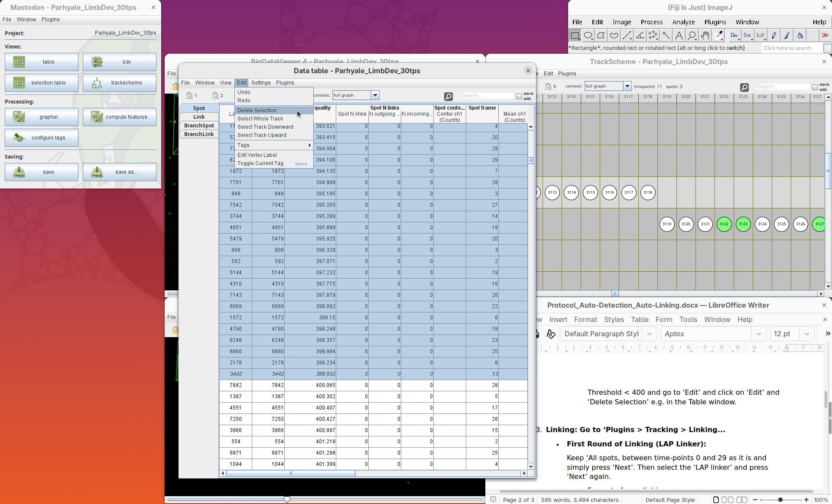Viewport: 832px width, 504px height.
Task: Expand the Writer font name dropdown
Action: (x=758, y=334)
